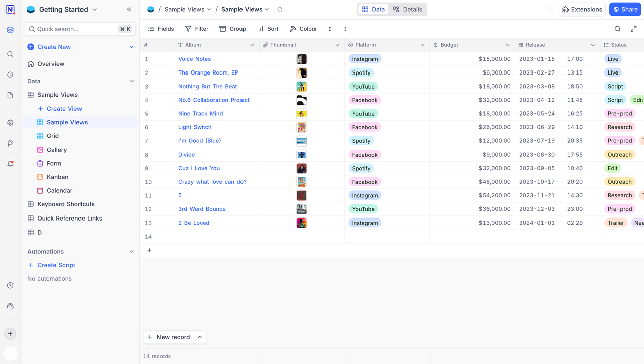Open the settings gear in left rail
Viewport: 644px width, 364px height.
click(10, 123)
